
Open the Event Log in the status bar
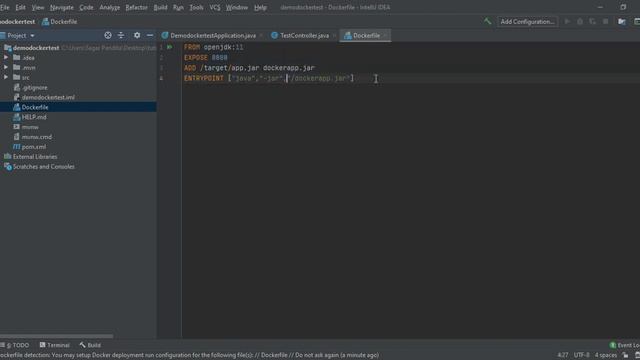(x=624, y=345)
